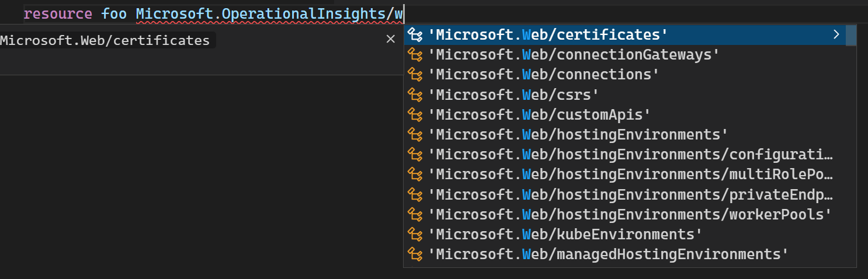Image resolution: width=868 pixels, height=279 pixels.
Task: Click 'Microsoft.Web/certificates' text in details panel
Action: point(105,40)
